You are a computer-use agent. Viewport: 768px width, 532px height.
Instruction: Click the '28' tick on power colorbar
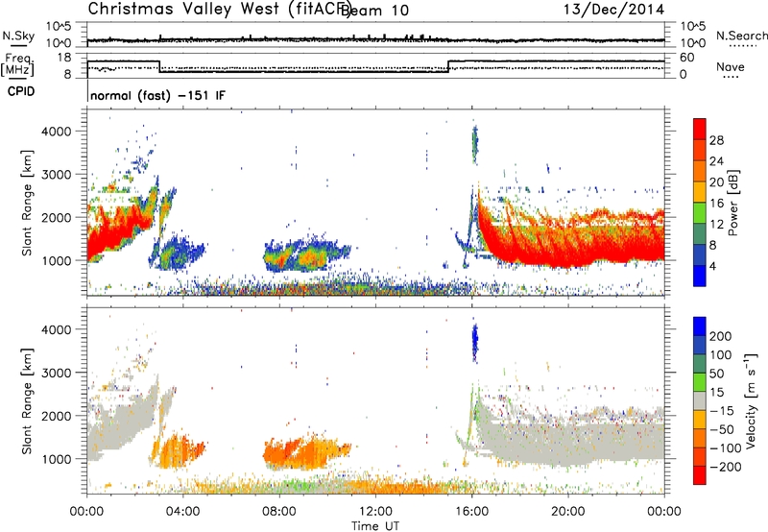716,140
